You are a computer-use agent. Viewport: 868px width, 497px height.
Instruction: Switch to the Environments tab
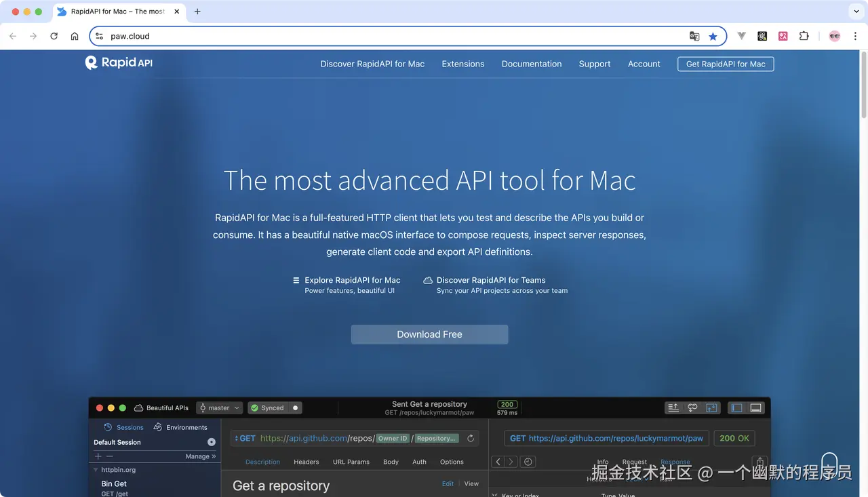point(180,427)
